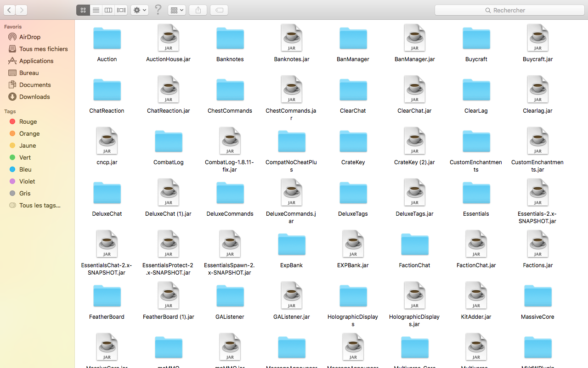Select the EssentialsChat-2.x-SNAPSHOT.jar icon
Screen dimensions: 588x368
(107, 244)
